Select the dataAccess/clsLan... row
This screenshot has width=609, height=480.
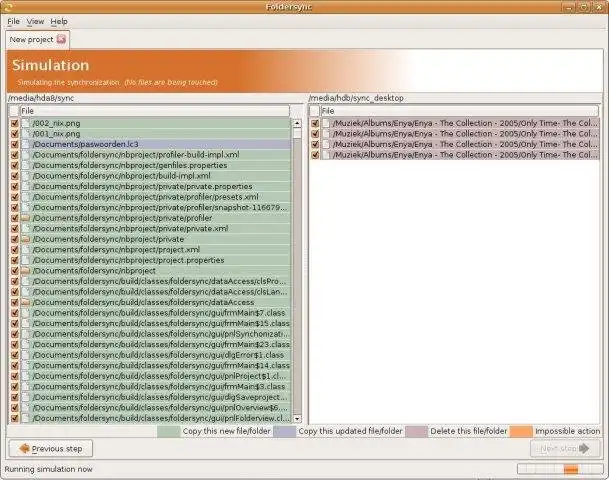pyautogui.click(x=151, y=292)
